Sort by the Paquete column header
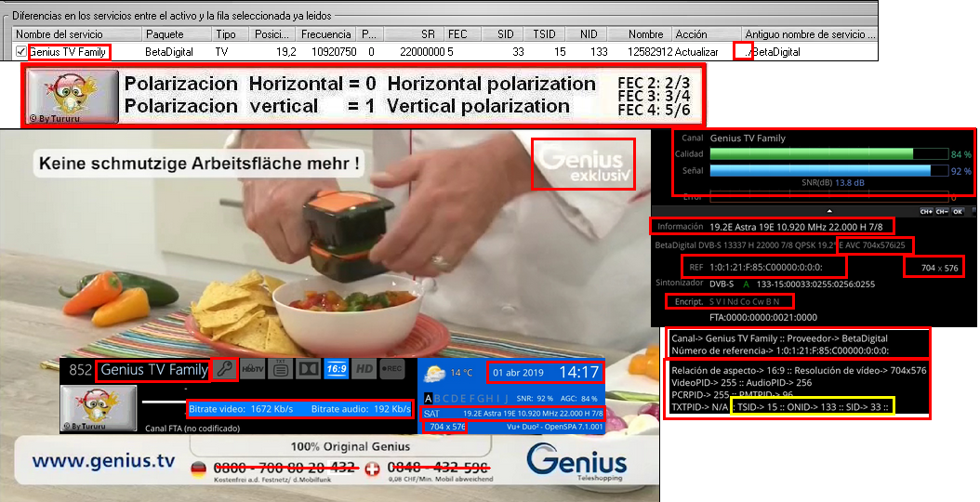This screenshot has height=502, width=980. [177, 34]
